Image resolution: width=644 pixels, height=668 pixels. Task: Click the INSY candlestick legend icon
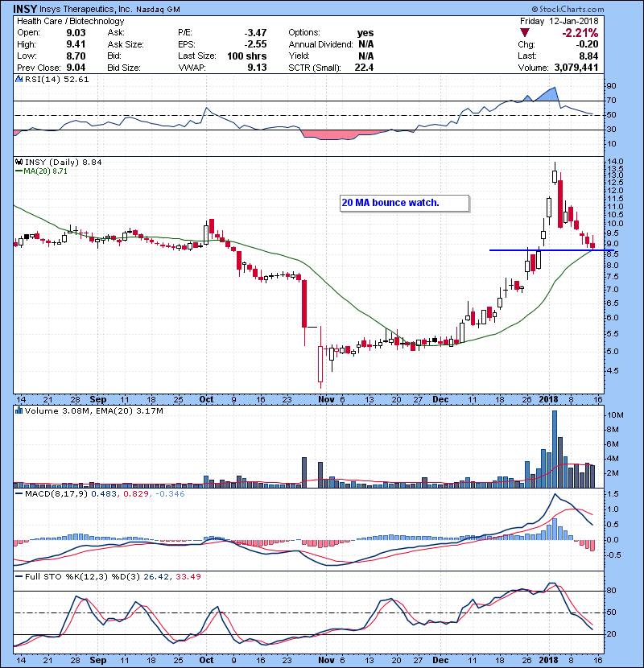point(19,162)
